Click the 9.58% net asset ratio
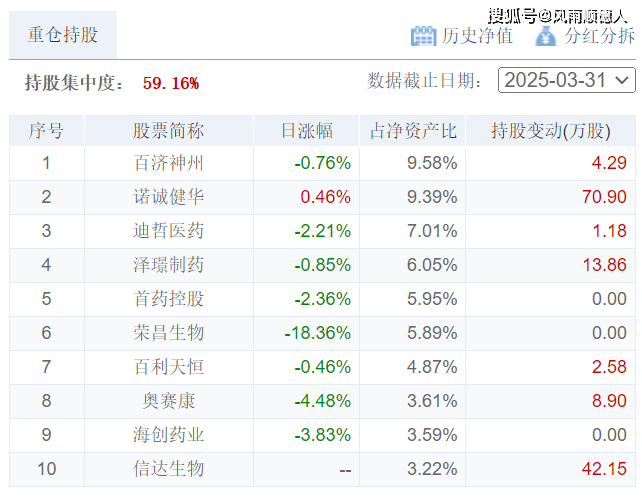 [x=432, y=163]
